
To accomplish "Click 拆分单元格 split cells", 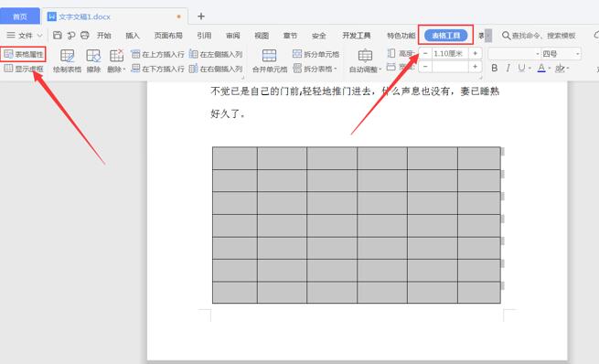I will click(316, 54).
